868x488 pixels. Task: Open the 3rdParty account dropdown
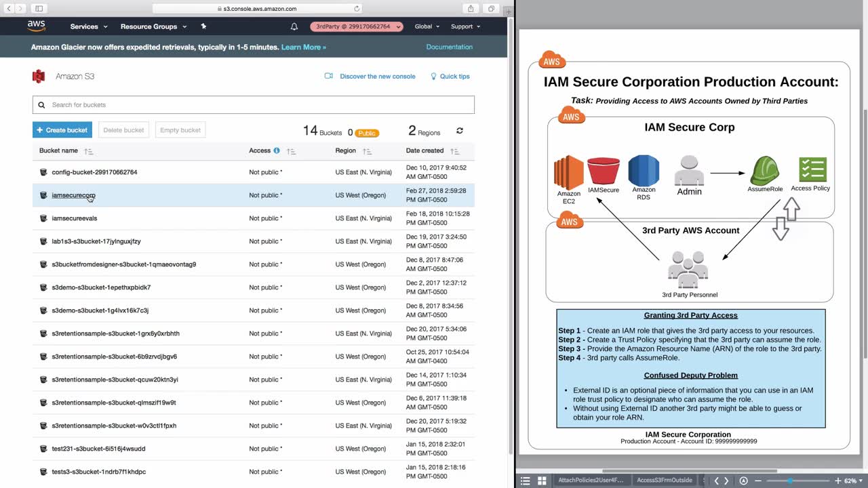pos(357,26)
